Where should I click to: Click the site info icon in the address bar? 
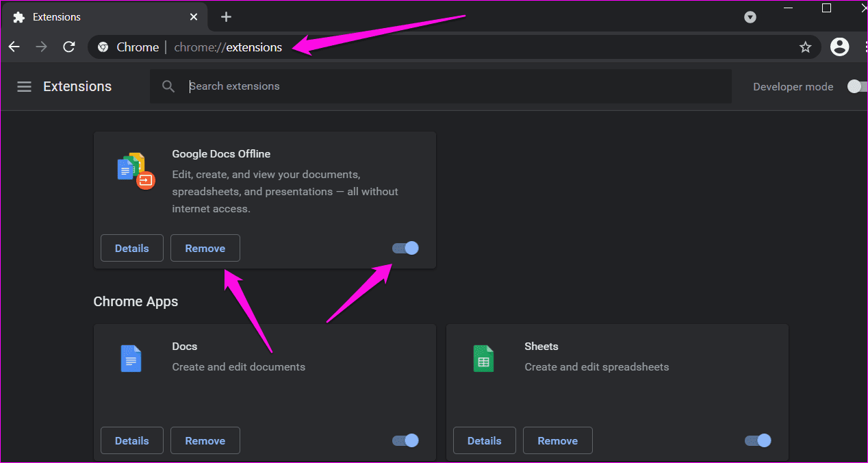point(103,47)
